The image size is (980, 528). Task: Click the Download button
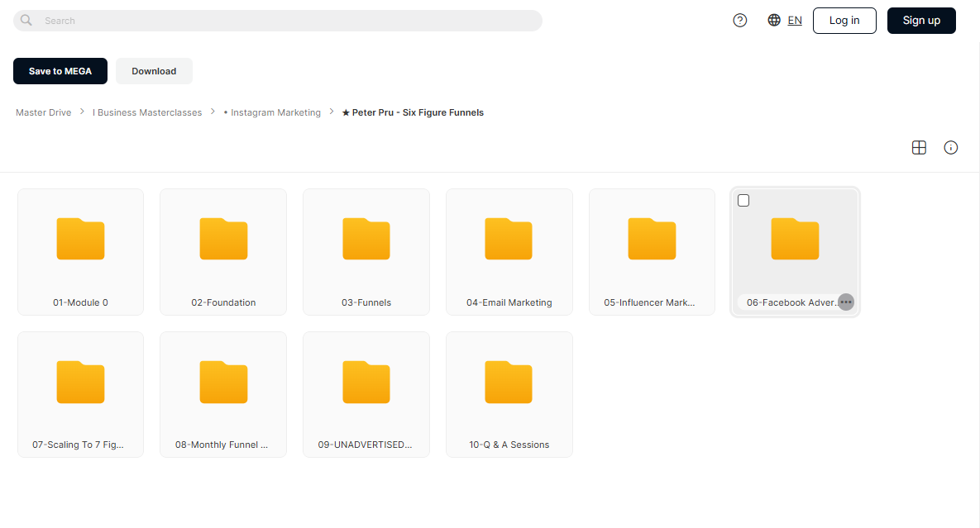tap(154, 71)
